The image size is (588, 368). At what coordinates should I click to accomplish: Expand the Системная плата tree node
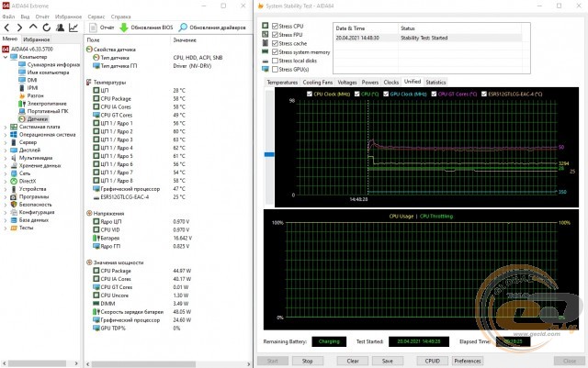click(6, 127)
